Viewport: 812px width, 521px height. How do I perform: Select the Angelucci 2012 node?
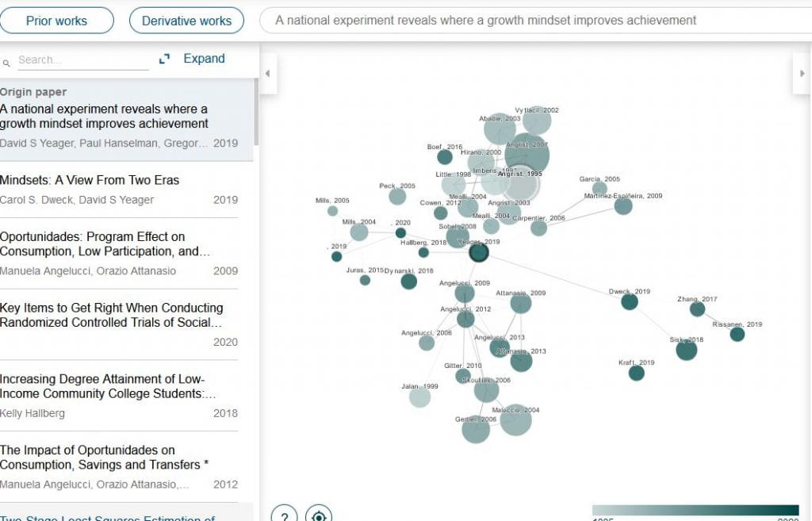[464, 318]
